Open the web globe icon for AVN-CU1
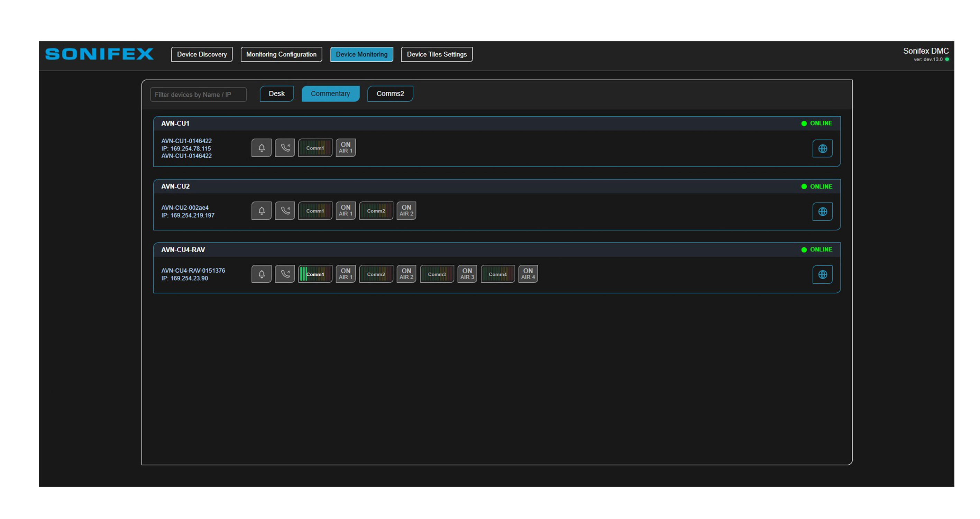This screenshot has width=980, height=519. (x=823, y=148)
